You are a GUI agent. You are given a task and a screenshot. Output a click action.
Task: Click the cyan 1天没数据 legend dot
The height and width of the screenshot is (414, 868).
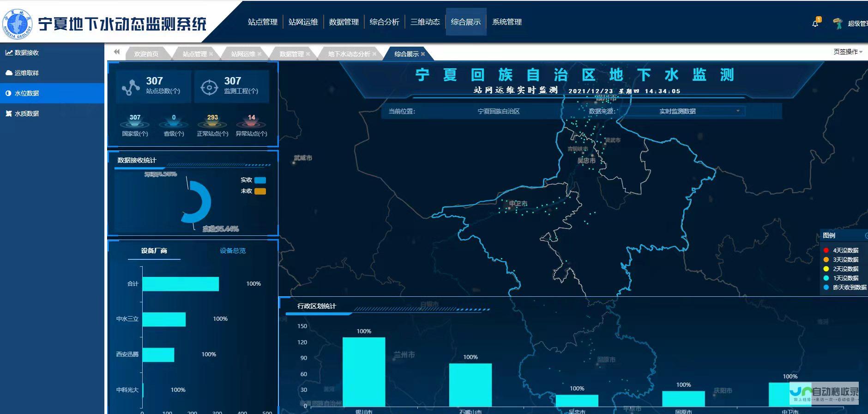pos(826,278)
